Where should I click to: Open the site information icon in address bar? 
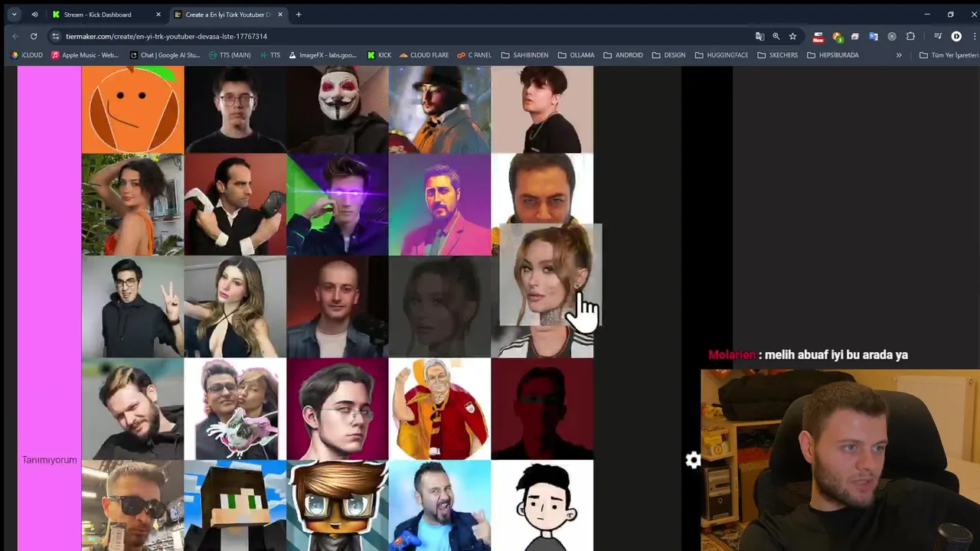55,36
